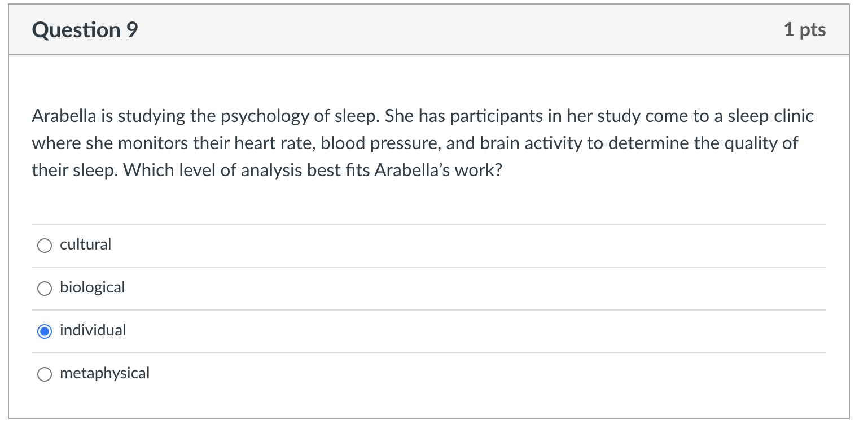
Task: Pick the "metaphysical" radio button
Action: pyautogui.click(x=44, y=374)
